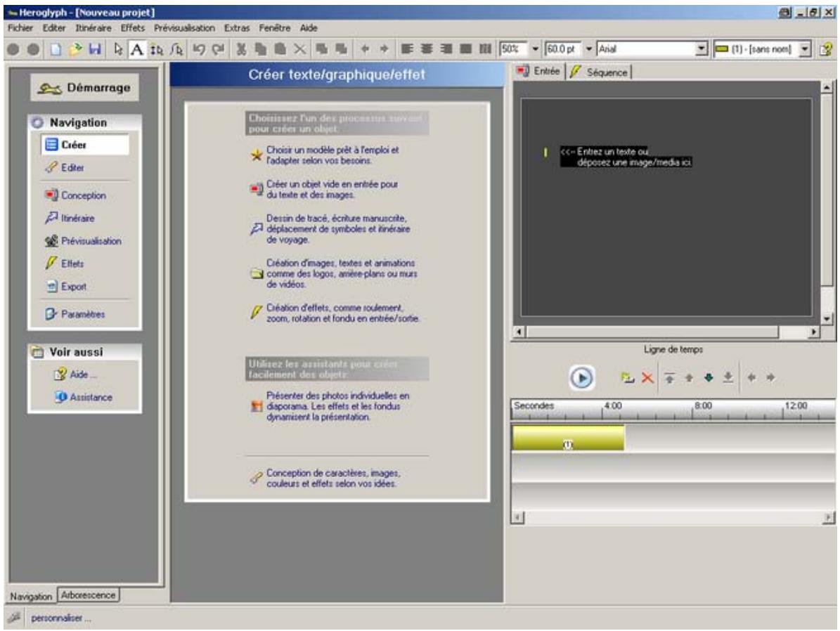
Task: Open the 60.0 pt font size dropdown
Action: tap(589, 49)
